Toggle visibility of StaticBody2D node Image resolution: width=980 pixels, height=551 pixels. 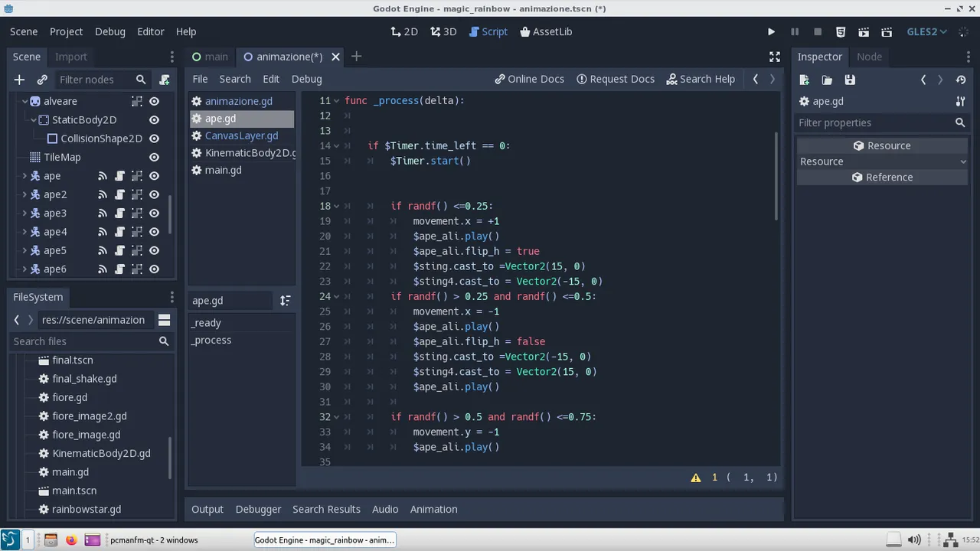pos(154,120)
